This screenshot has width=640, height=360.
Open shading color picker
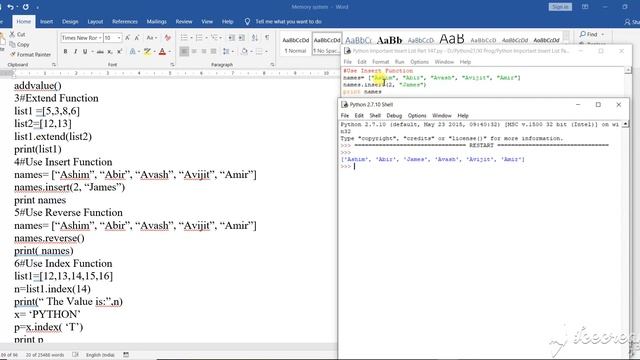(x=244, y=51)
